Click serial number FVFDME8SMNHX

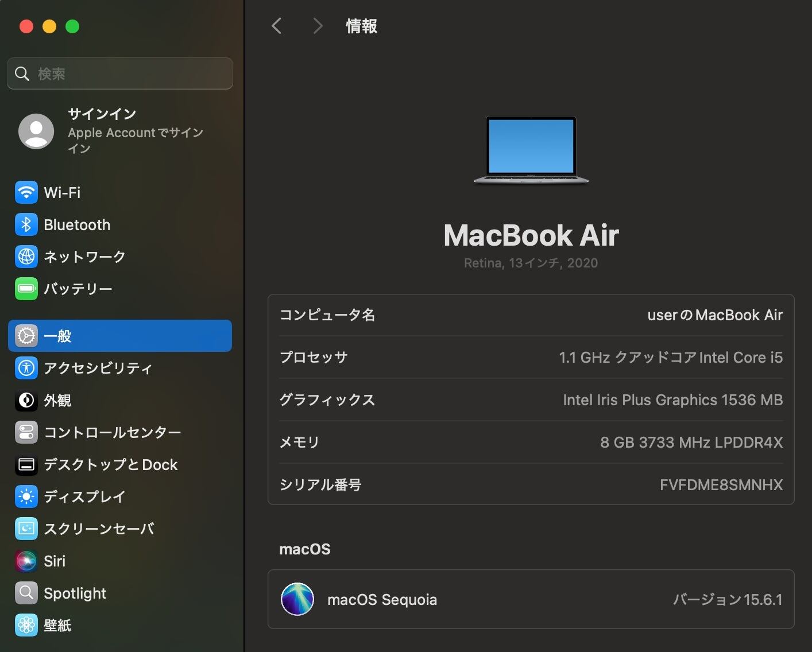[x=721, y=485]
